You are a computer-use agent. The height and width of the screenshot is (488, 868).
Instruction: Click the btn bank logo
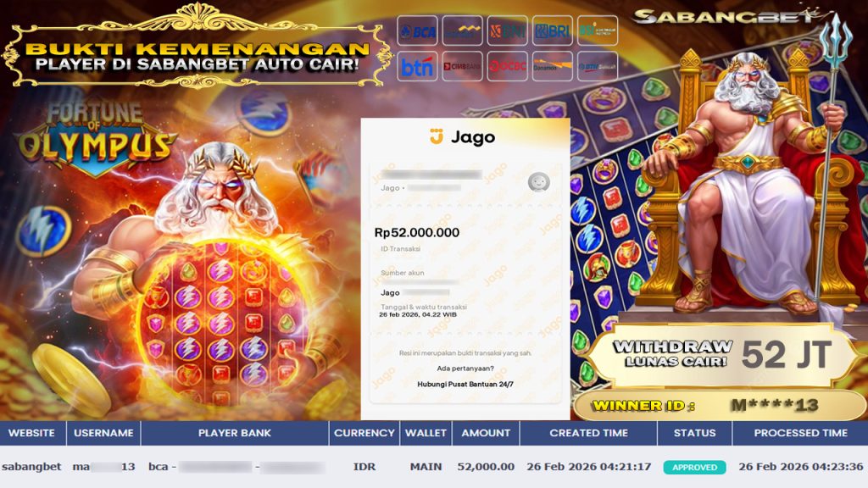pyautogui.click(x=417, y=66)
